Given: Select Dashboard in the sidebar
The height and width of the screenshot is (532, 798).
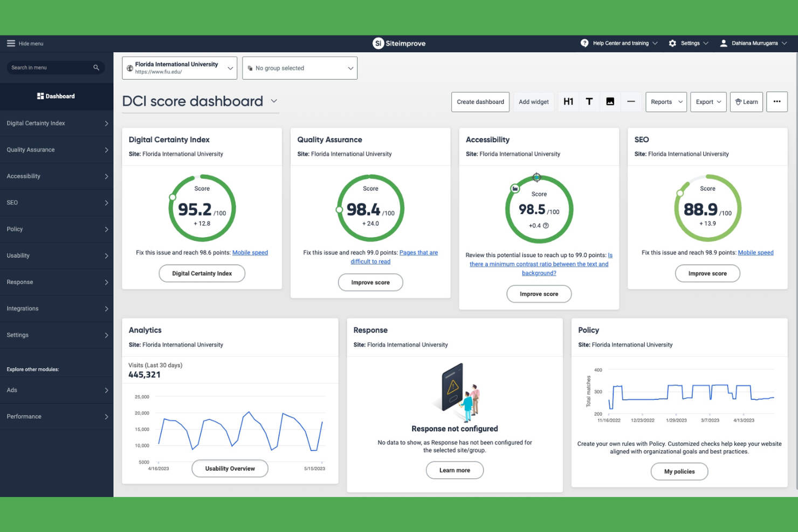Looking at the screenshot, I should click(x=57, y=96).
